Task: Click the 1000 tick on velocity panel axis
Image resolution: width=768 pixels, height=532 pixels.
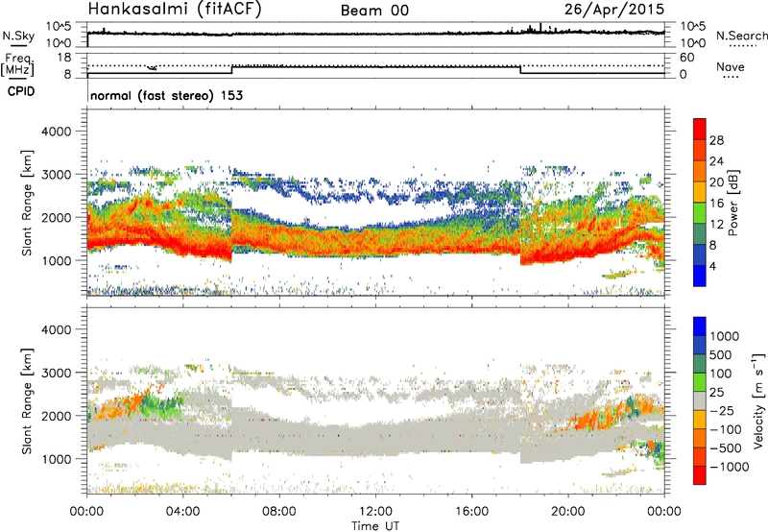Action: click(x=57, y=459)
